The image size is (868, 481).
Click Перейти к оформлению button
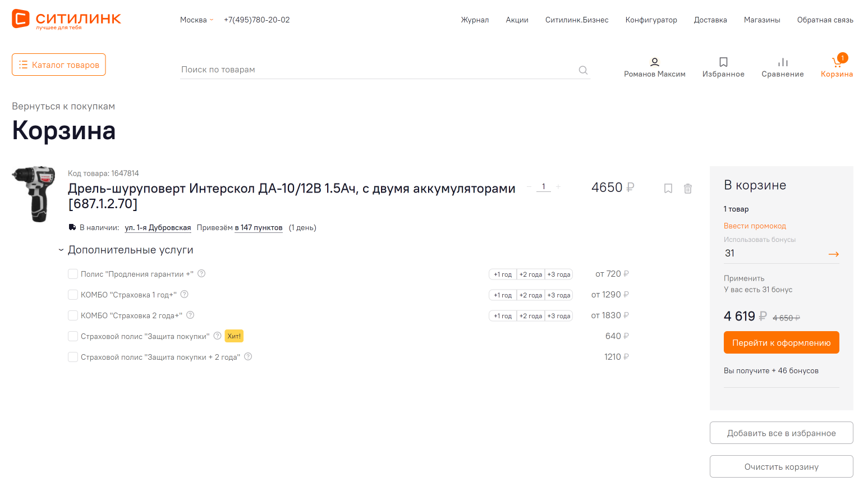[782, 342]
